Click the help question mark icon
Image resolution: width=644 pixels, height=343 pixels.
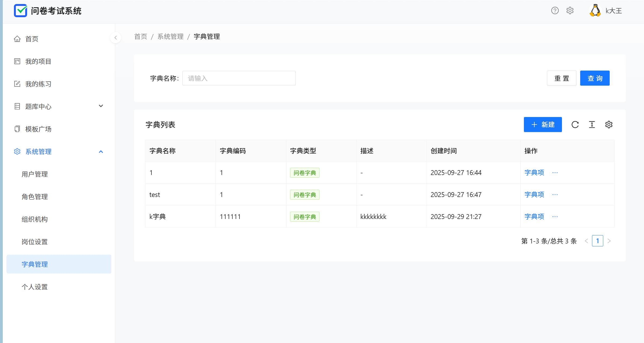click(x=555, y=11)
